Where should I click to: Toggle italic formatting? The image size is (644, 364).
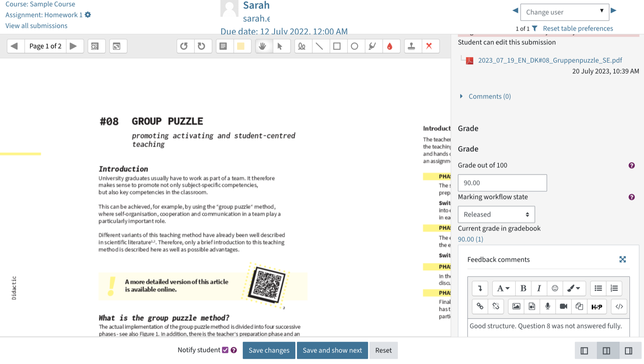539,288
